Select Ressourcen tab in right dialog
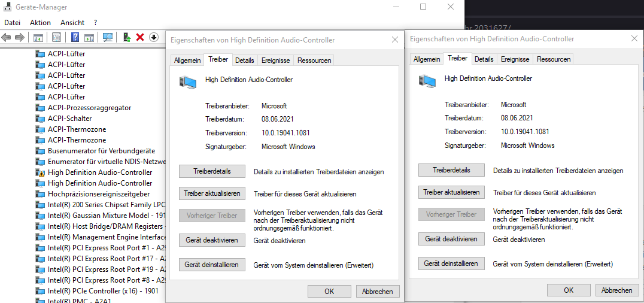The height and width of the screenshot is (303, 644). point(554,59)
